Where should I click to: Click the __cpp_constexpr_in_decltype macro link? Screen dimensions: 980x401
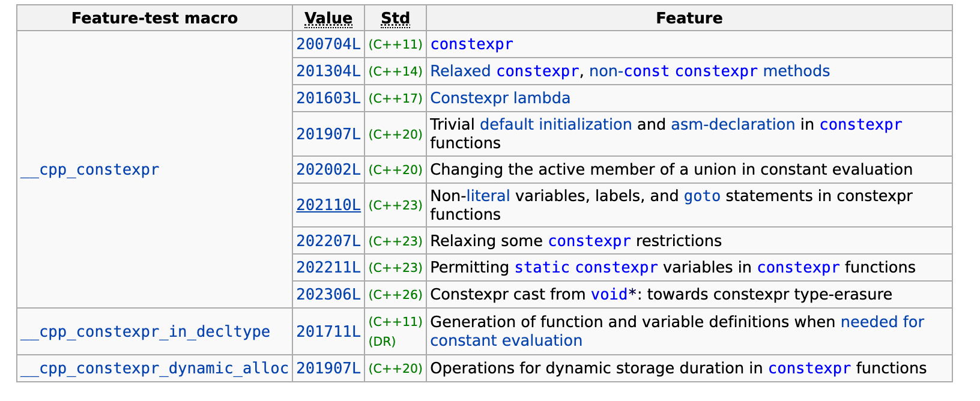145,331
